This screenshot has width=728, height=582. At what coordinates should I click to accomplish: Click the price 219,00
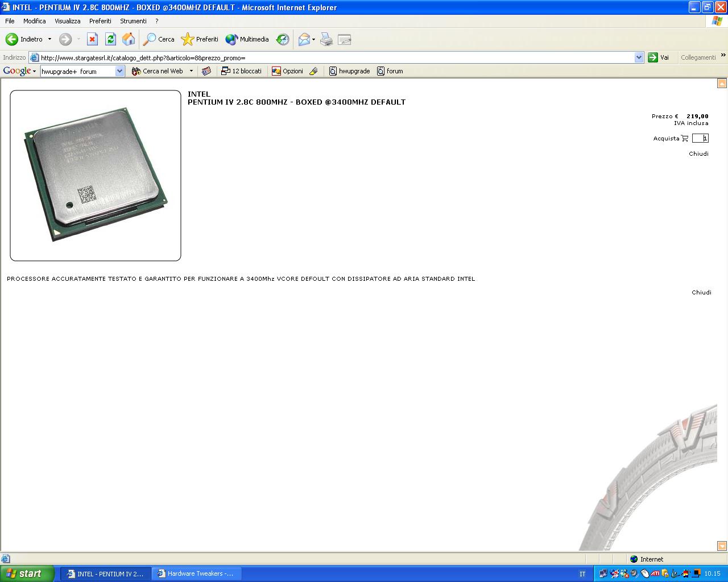point(697,116)
